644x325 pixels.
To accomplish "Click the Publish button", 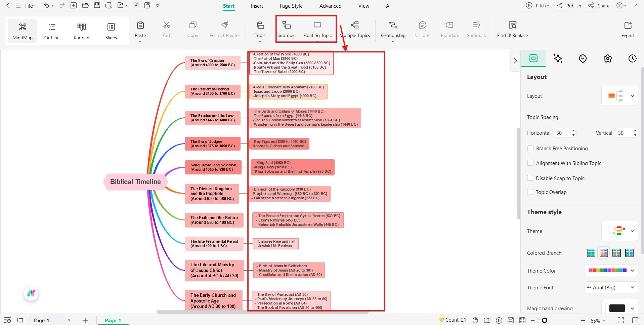I will pos(569,5).
